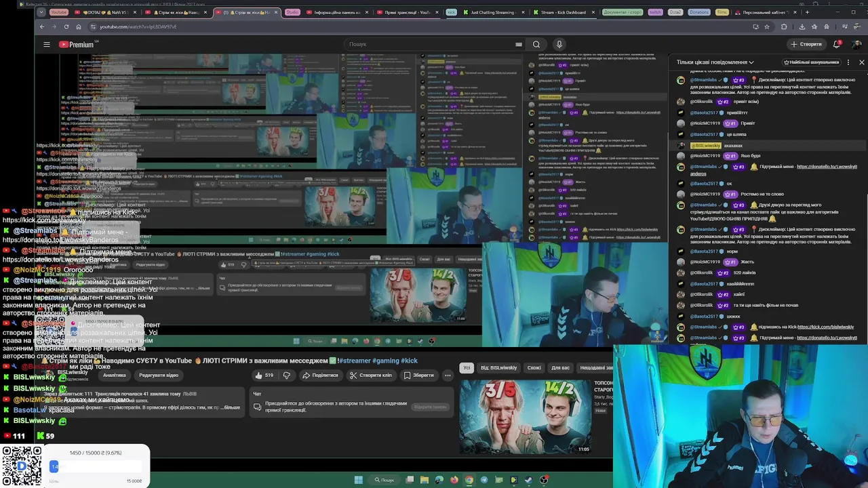Select the Для вас filter chip
Image resolution: width=868 pixels, height=488 pixels.
click(x=560, y=368)
